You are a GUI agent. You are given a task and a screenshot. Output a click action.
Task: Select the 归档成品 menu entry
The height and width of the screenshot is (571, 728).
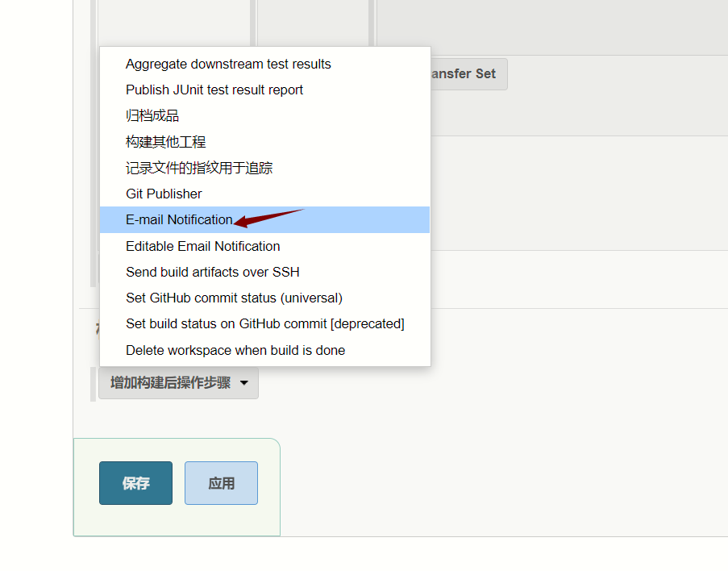click(264, 115)
